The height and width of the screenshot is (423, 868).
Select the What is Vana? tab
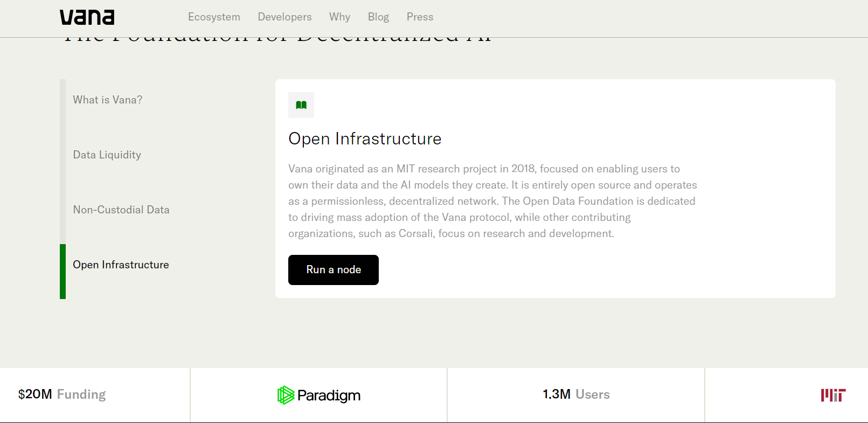point(108,100)
